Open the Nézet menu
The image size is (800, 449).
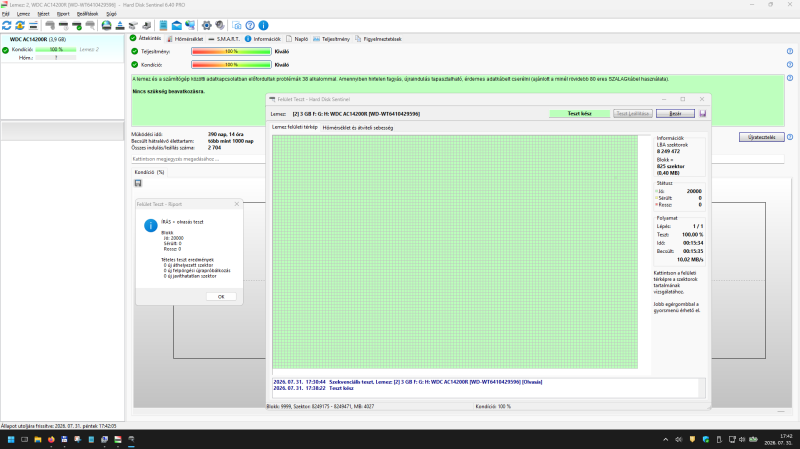tap(43, 14)
